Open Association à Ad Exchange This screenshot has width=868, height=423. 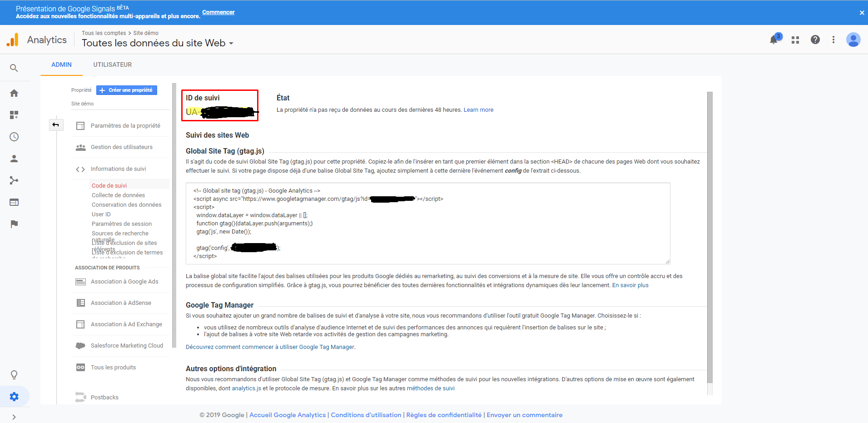click(x=126, y=324)
